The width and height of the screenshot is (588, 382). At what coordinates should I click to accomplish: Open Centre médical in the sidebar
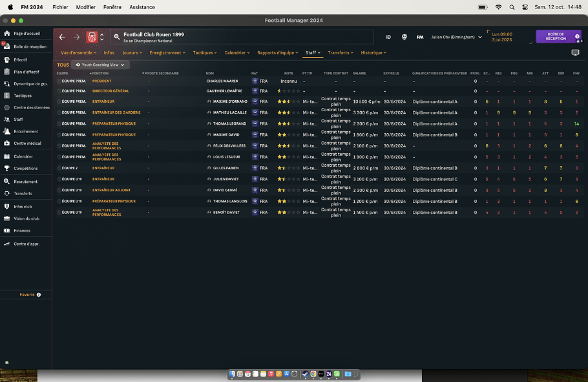pos(27,143)
